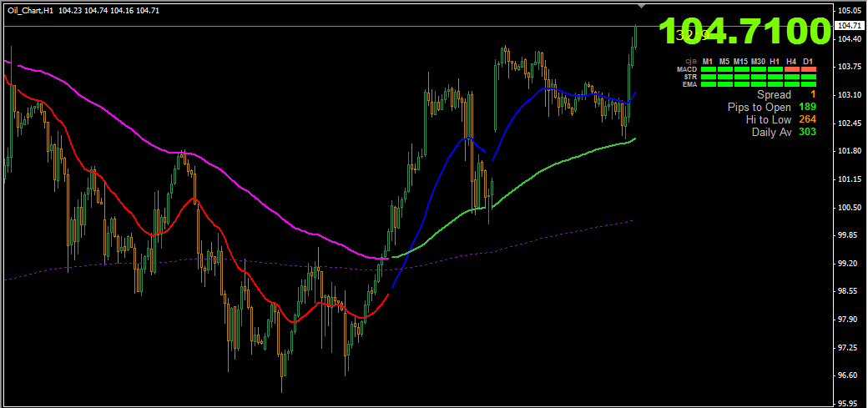This screenshot has height=408, width=868.
Task: Click the Pips to Open value 189
Action: pyautogui.click(x=807, y=107)
